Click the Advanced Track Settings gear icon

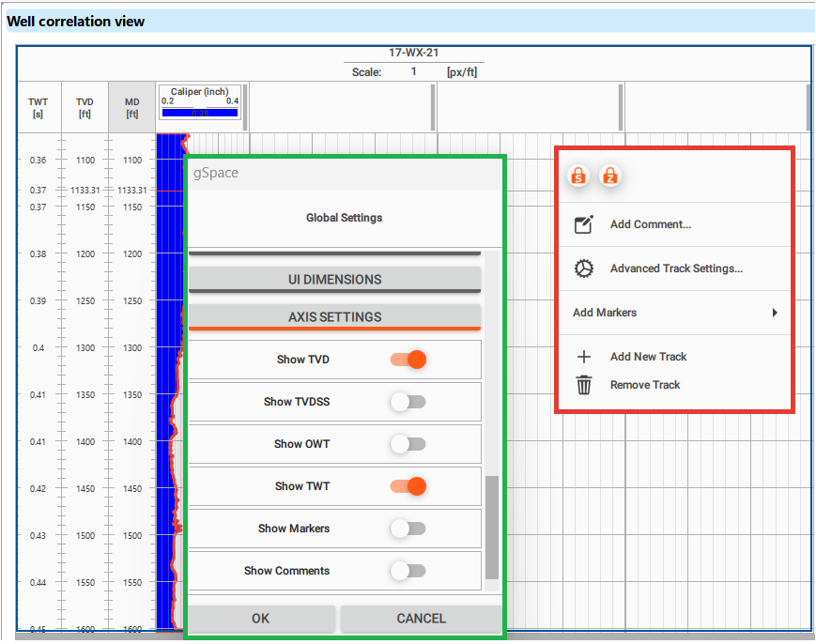coord(584,268)
